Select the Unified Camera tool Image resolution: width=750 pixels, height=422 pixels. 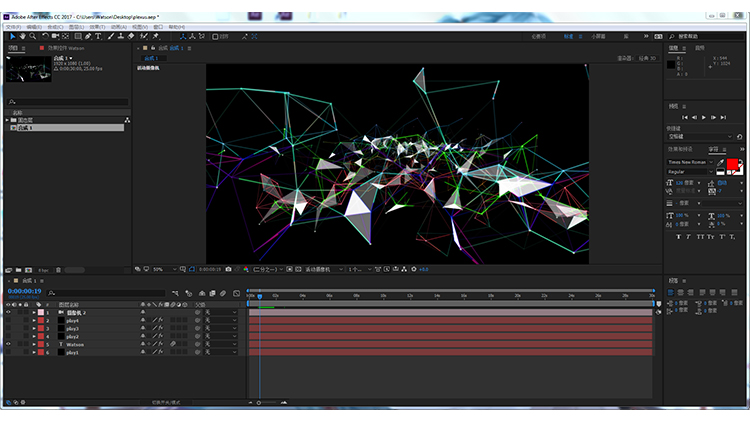pos(55,36)
